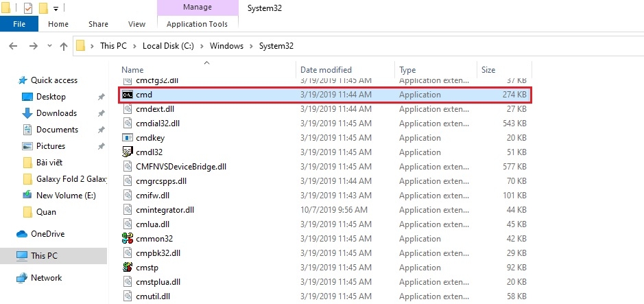Unpin Desktop using its pin icon

click(x=101, y=97)
